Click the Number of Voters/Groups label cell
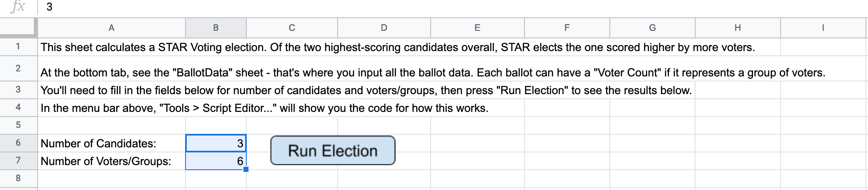Image resolution: width=868 pixels, height=190 pixels. pos(112,161)
